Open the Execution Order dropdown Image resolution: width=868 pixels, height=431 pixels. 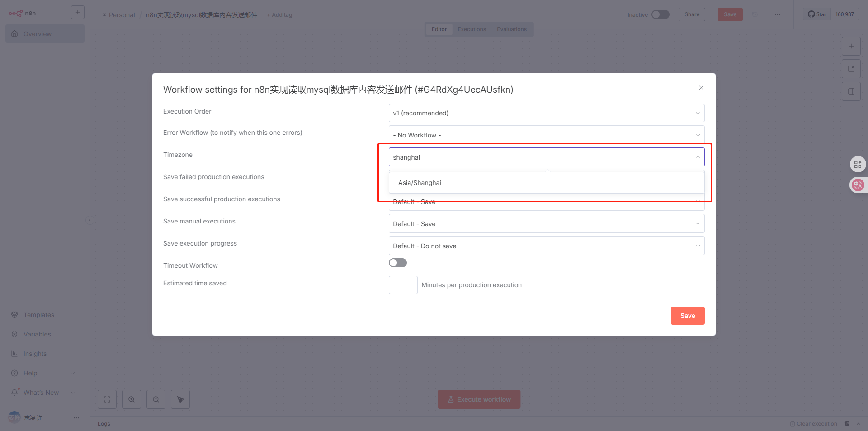pyautogui.click(x=546, y=113)
